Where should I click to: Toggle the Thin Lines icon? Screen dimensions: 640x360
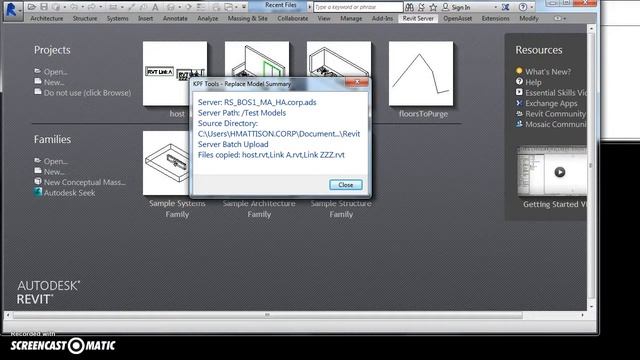point(201,7)
